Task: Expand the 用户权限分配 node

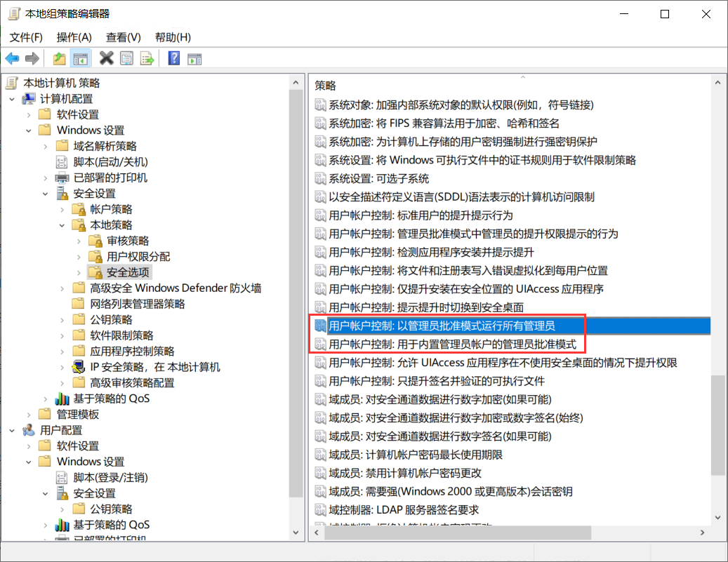Action: pyautogui.click(x=79, y=257)
